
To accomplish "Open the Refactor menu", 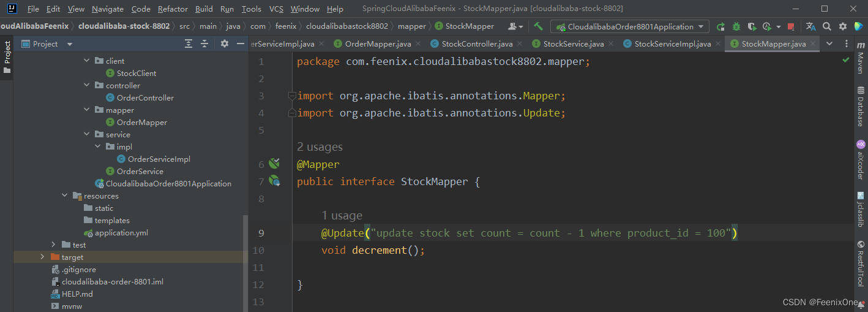I will [173, 9].
